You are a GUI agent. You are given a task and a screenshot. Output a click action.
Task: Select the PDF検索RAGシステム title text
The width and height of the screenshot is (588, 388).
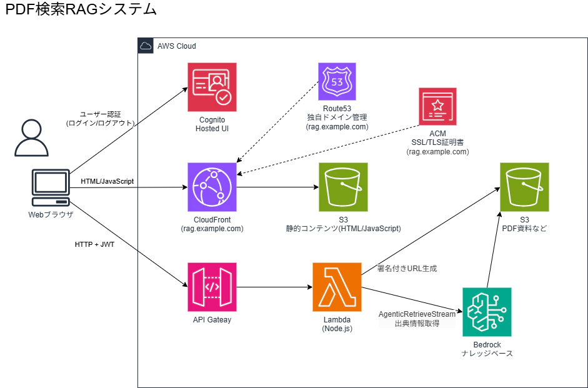click(81, 9)
